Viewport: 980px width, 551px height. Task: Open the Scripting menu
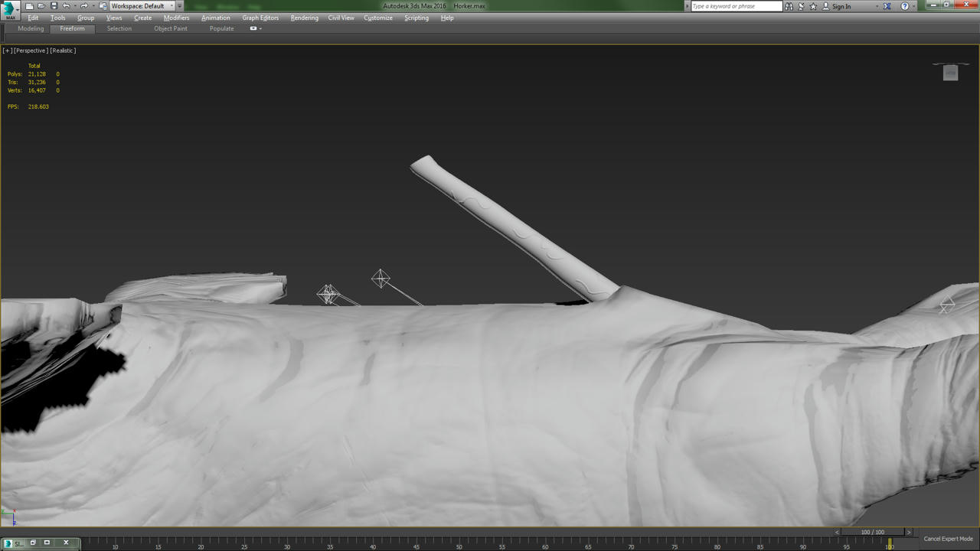[x=416, y=18]
